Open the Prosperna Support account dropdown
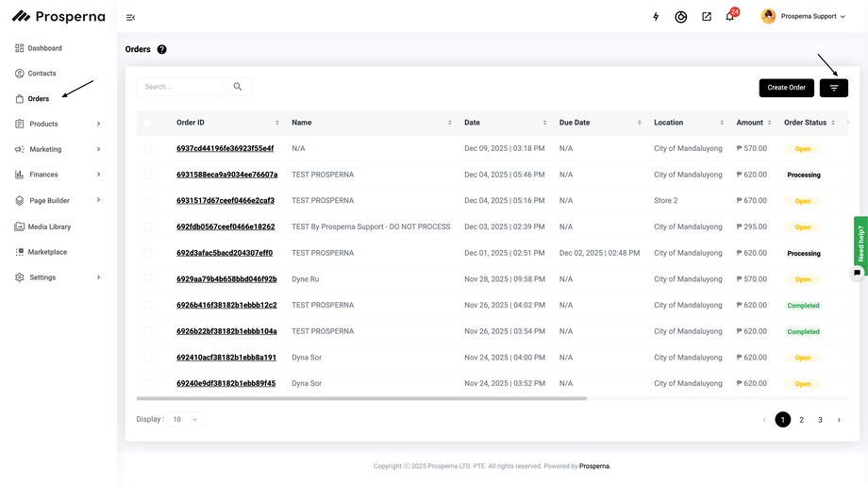The height and width of the screenshot is (486, 868). (804, 16)
